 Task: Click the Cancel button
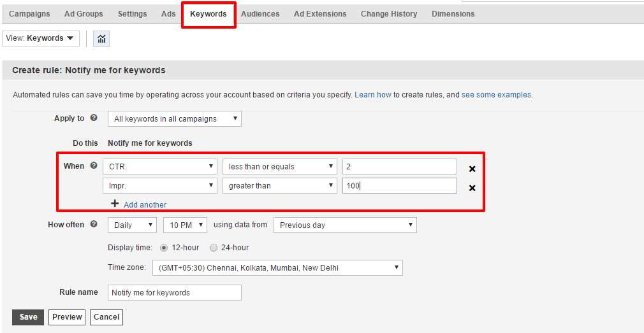point(106,317)
